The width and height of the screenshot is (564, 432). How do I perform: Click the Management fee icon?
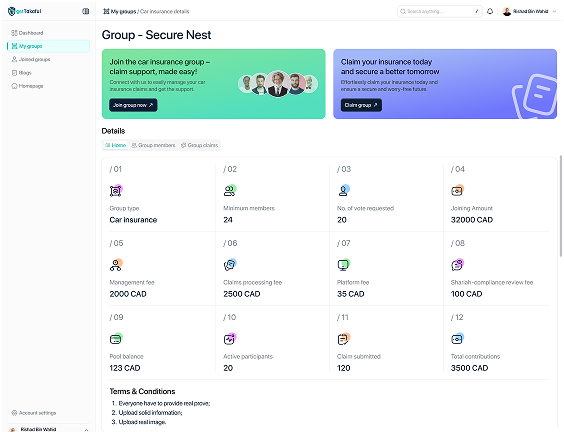tap(116, 265)
